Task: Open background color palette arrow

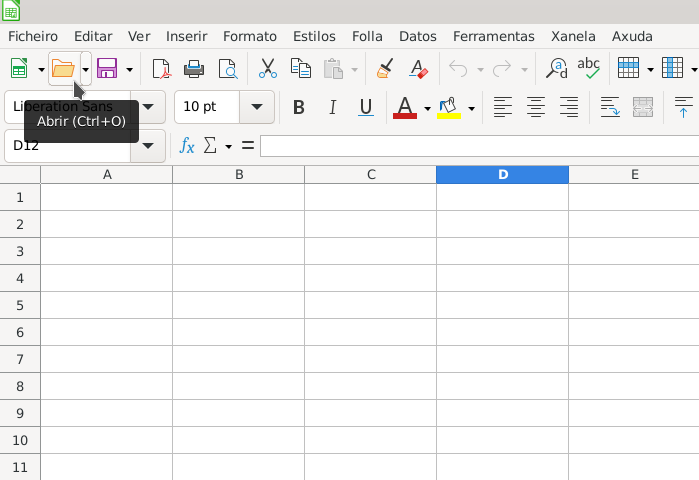Action: pyautogui.click(x=471, y=108)
